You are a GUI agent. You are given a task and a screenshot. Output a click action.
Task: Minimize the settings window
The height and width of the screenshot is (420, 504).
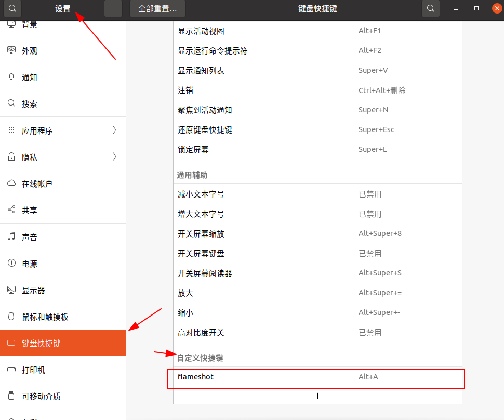tap(456, 9)
